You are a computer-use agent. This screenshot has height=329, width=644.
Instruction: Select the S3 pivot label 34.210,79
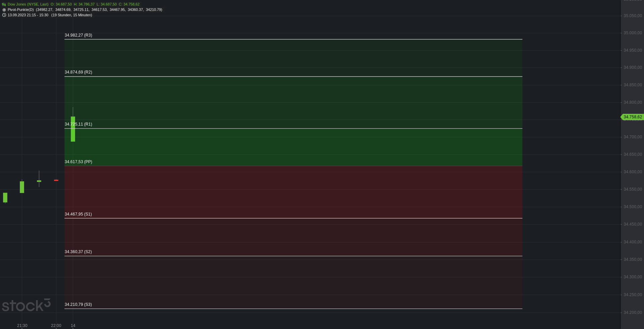pyautogui.click(x=78, y=304)
